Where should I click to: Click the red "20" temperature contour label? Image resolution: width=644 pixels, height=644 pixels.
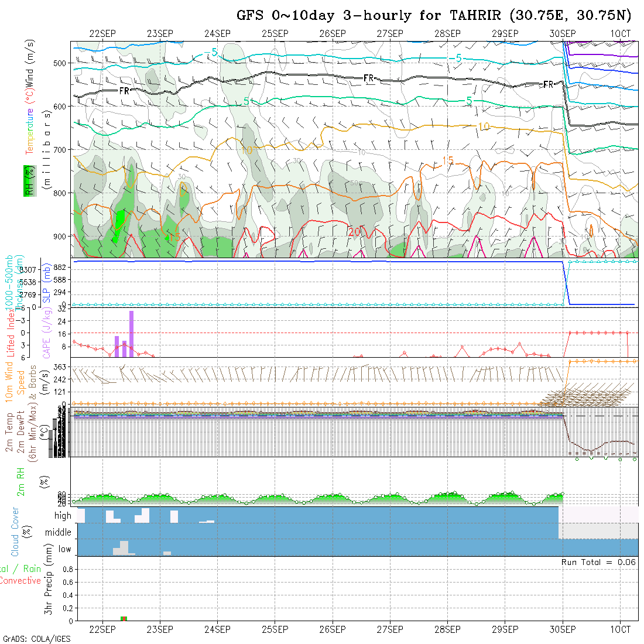pos(354,232)
